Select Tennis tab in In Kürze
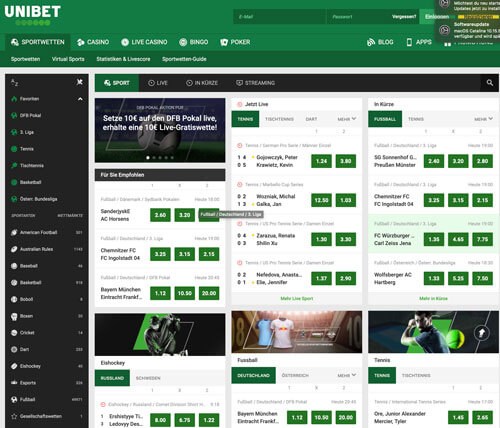The height and width of the screenshot is (428, 500). coord(416,119)
